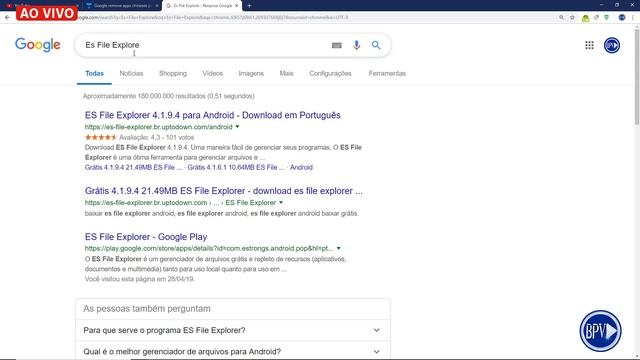The image size is (640, 360).
Task: Start voice search with microphone icon
Action: coord(356,45)
